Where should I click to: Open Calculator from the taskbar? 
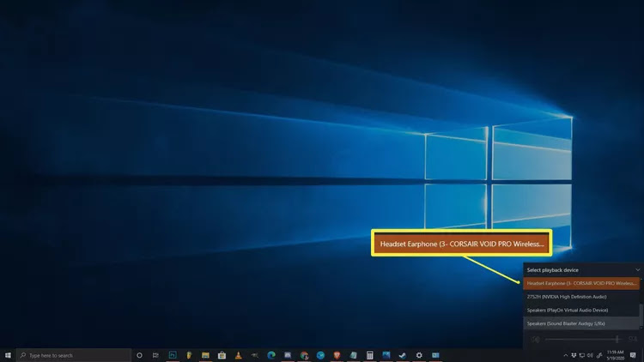coord(369,355)
